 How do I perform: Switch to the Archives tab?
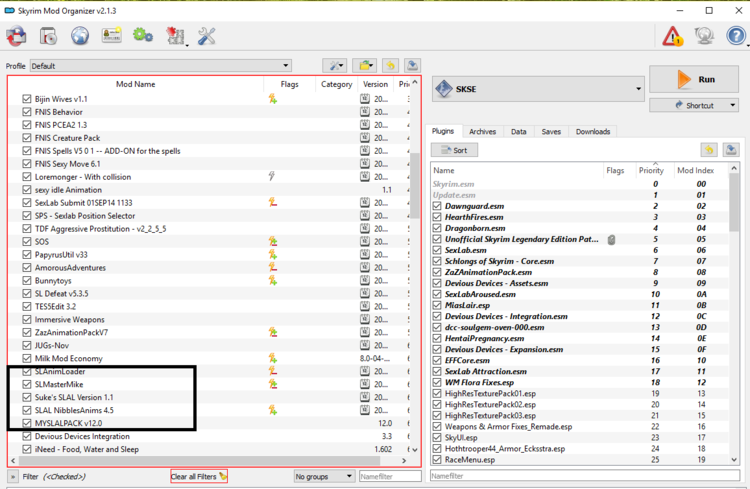pos(482,132)
